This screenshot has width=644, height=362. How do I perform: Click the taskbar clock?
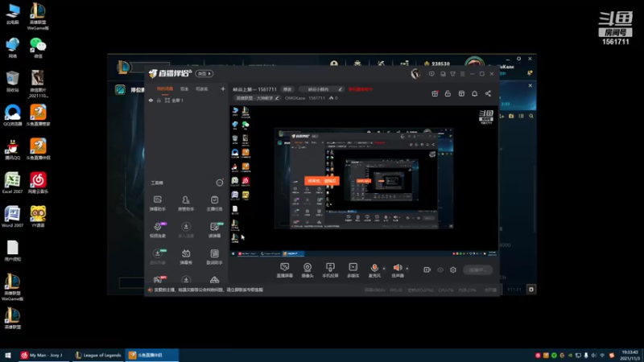pyautogui.click(x=630, y=356)
